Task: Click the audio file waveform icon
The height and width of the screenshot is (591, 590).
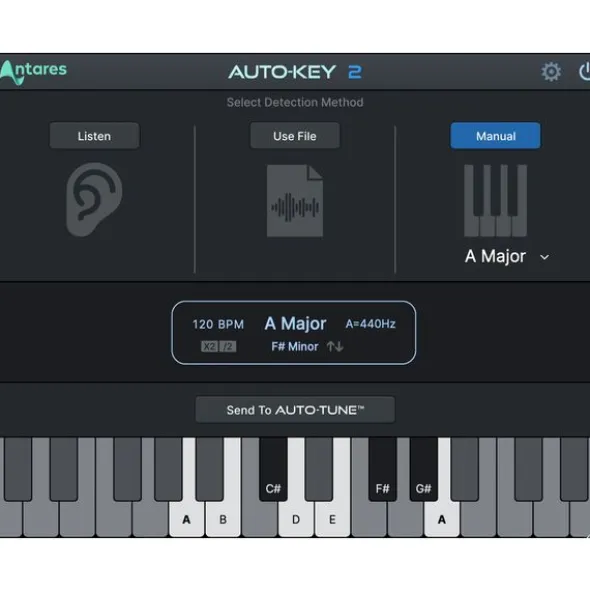Action: (295, 201)
